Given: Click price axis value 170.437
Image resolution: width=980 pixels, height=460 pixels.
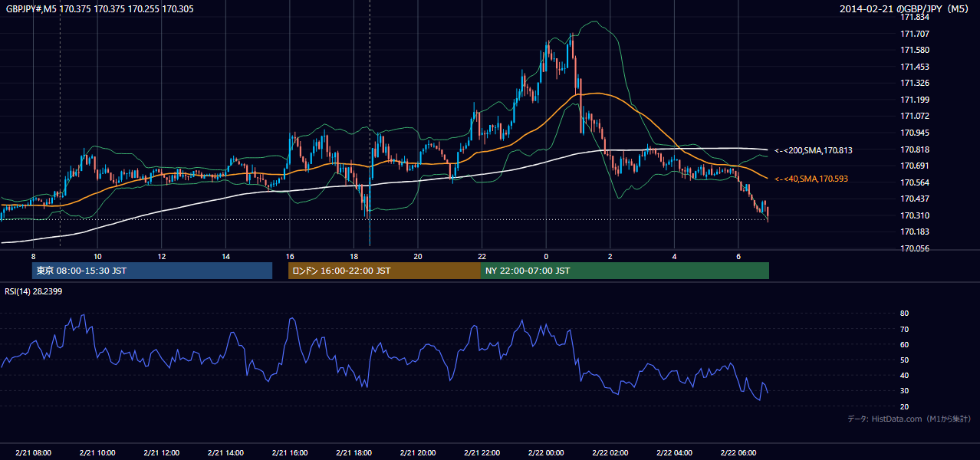Looking at the screenshot, I should click(x=914, y=199).
